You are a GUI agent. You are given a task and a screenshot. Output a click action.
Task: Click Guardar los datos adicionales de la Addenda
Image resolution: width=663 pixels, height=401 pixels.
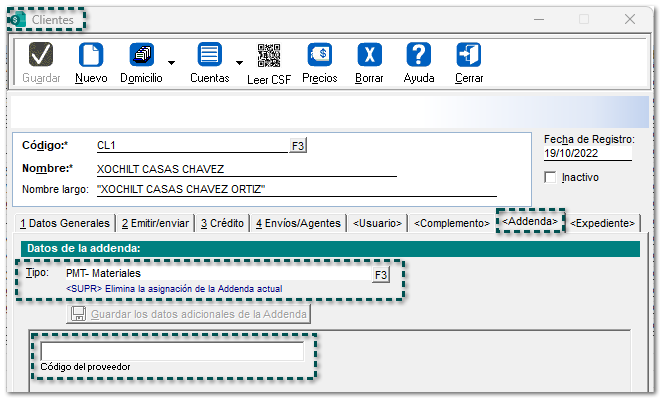(189, 314)
